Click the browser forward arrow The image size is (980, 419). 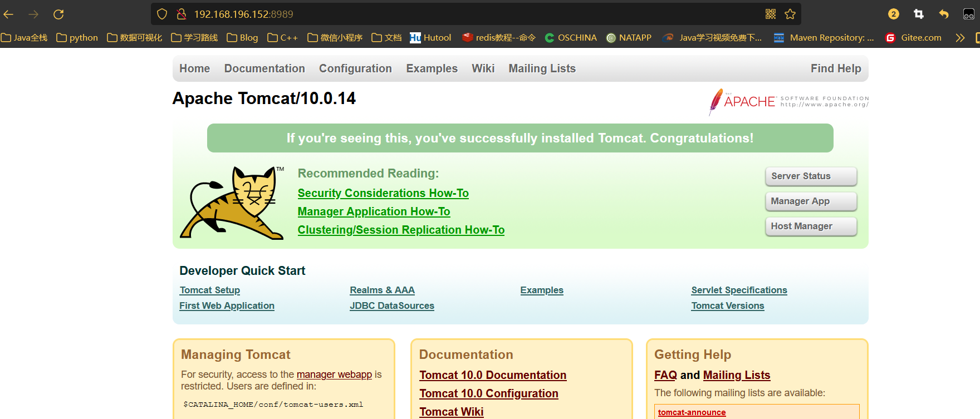(33, 14)
